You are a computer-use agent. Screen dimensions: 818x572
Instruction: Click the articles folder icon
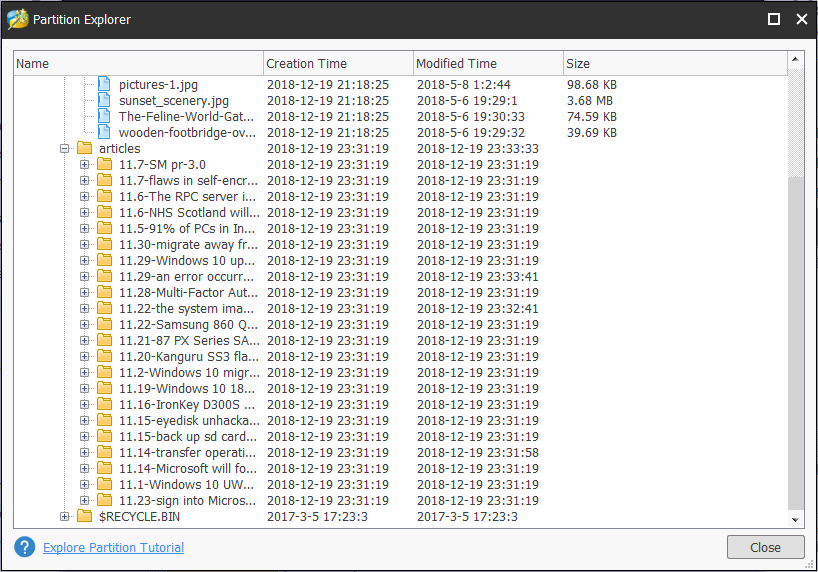(85, 149)
